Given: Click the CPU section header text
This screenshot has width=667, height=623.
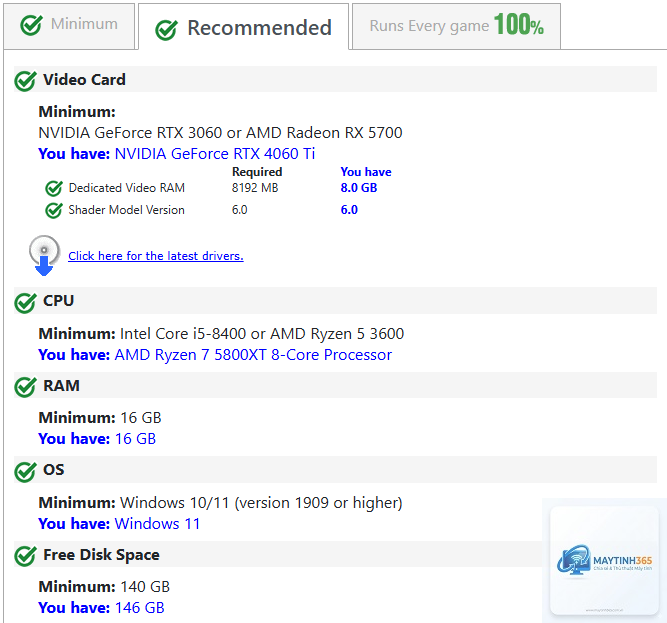Looking at the screenshot, I should [58, 301].
